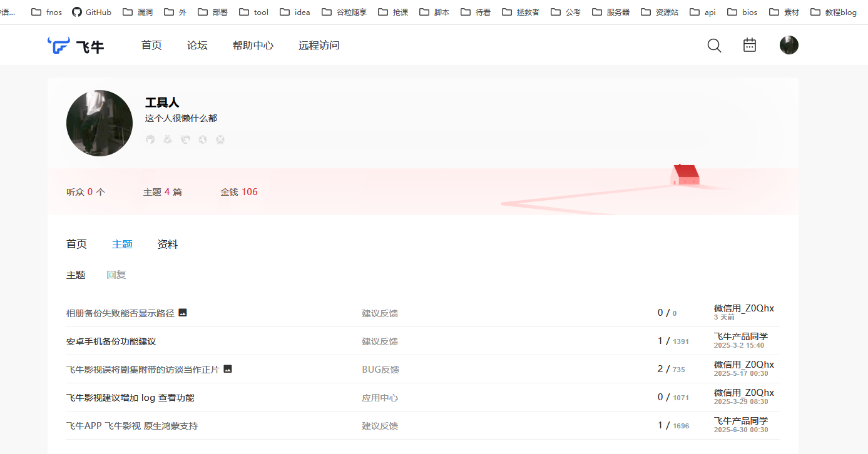Open the calendar check-in icon
Screen dimensions: 868x454
[750, 45]
